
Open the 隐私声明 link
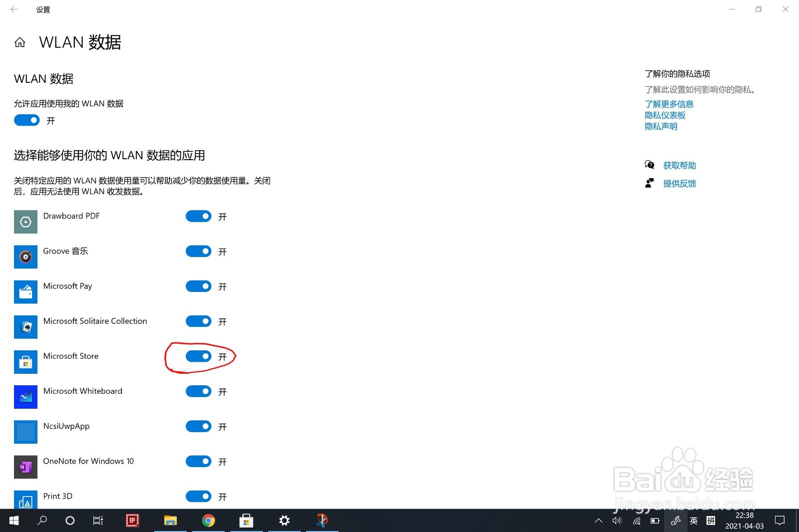click(x=661, y=127)
